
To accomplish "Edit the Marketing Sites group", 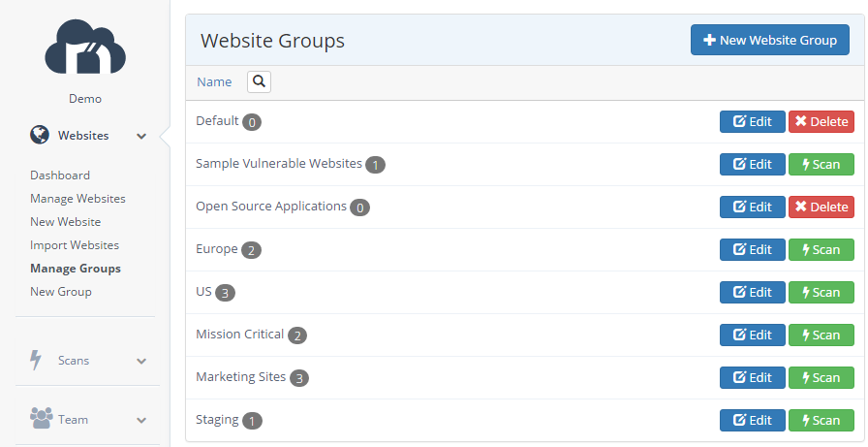I will click(x=753, y=377).
